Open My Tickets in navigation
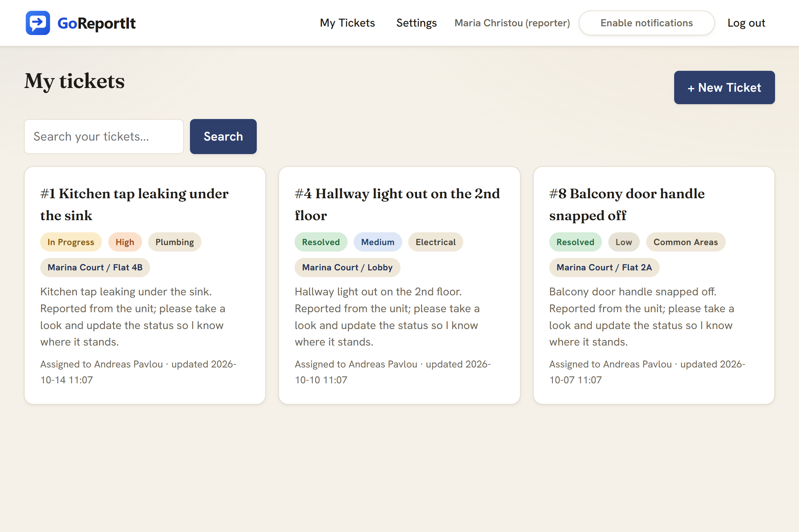This screenshot has width=799, height=532. pyautogui.click(x=347, y=23)
